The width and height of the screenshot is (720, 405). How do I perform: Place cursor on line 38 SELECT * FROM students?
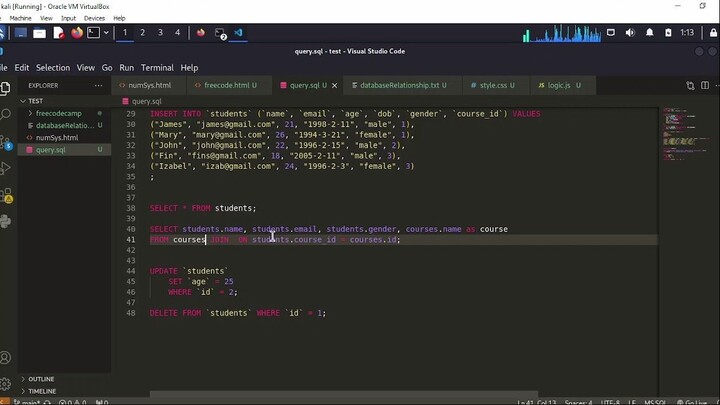pyautogui.click(x=203, y=208)
